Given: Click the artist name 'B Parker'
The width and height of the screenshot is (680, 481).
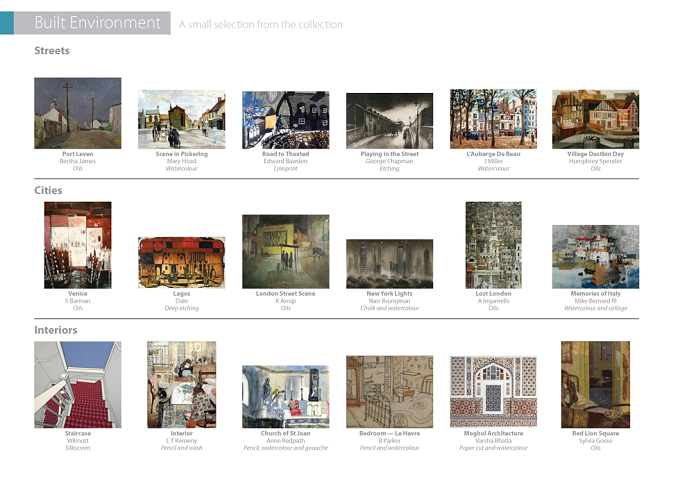Looking at the screenshot, I should [389, 441].
